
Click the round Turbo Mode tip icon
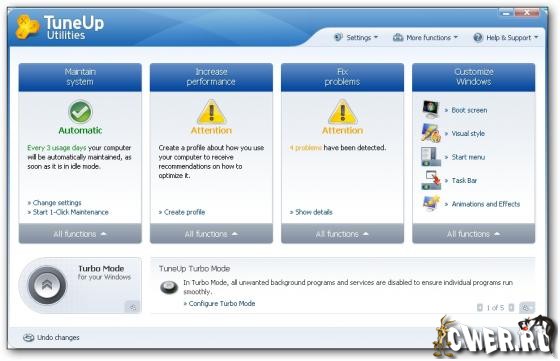169,287
